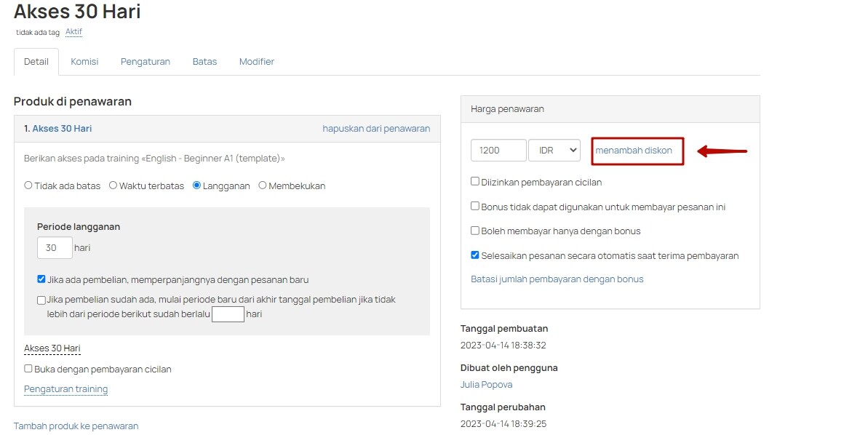
Task: Click hapuskan dari penawaran link
Action: 376,128
